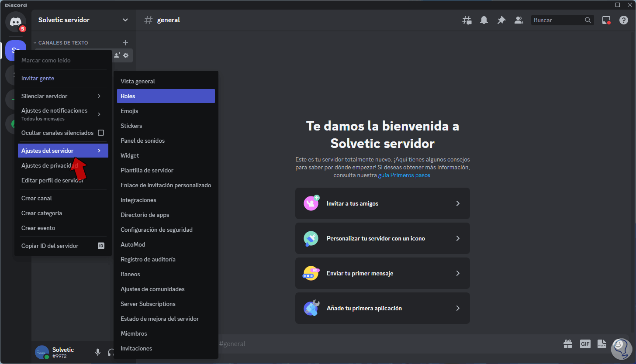The height and width of the screenshot is (364, 636).
Task: Open Directorio de apps entry
Action: [x=166, y=215]
